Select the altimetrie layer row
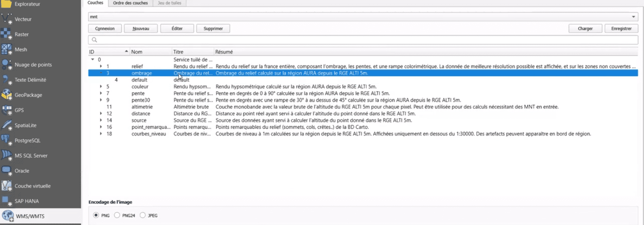The width and height of the screenshot is (644, 225). click(x=363, y=107)
